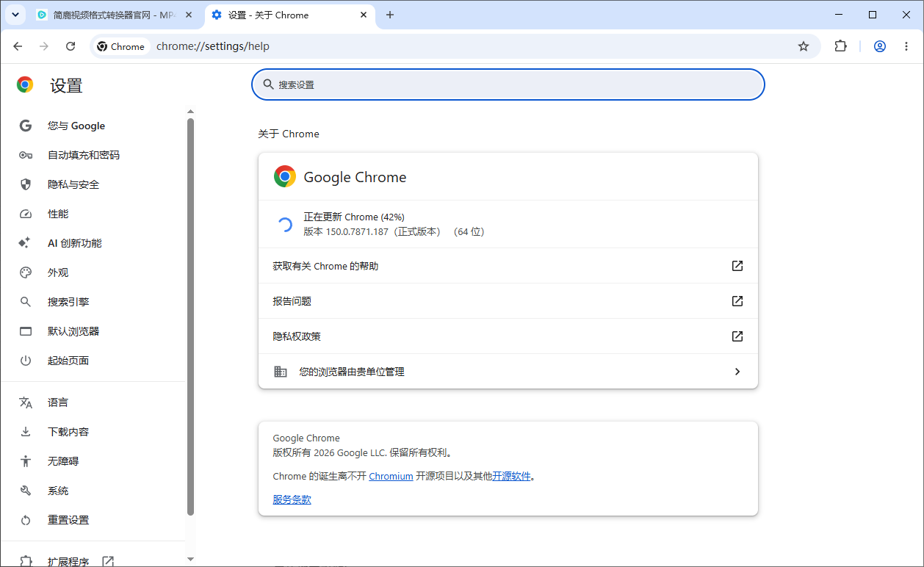Viewport: 924px width, 567px height.
Task: Go forward using the forward arrow
Action: click(x=44, y=46)
